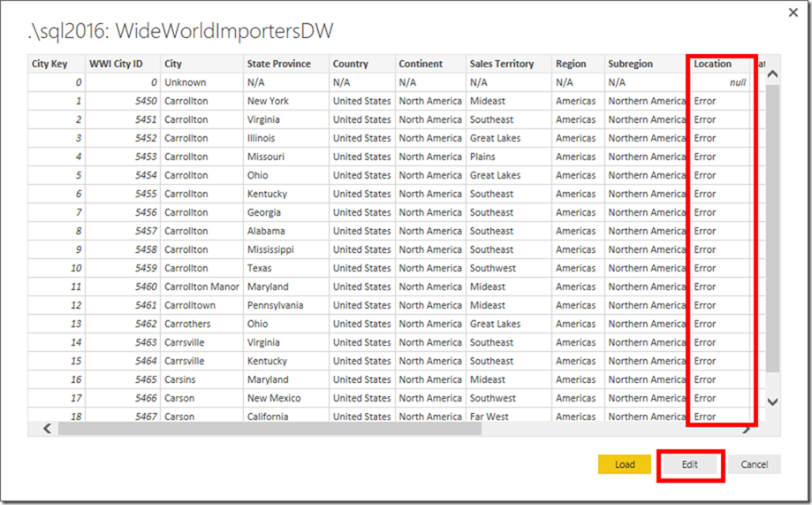Click WWI City ID 5450 cell

[x=123, y=101]
